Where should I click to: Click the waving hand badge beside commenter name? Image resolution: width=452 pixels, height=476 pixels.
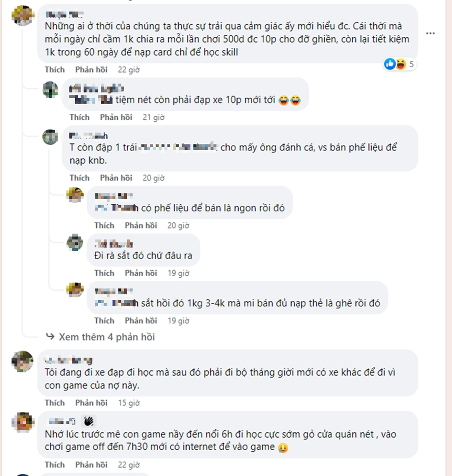point(89,420)
